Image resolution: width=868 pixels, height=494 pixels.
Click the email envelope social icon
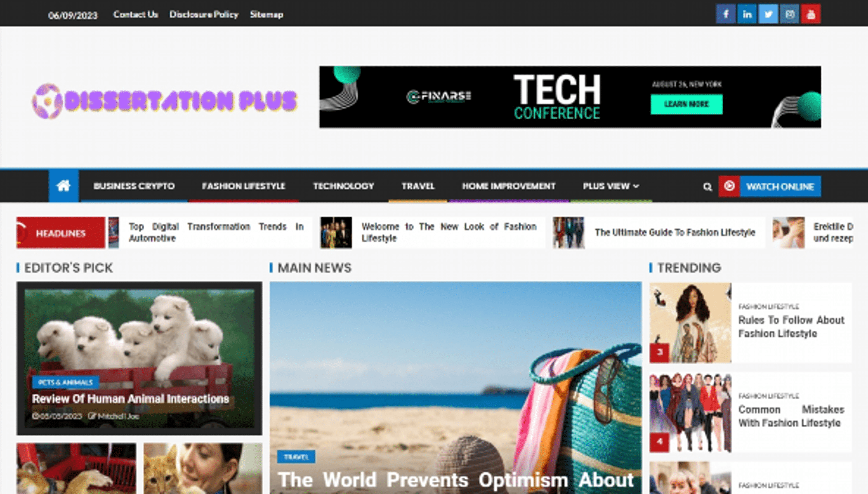coord(789,14)
